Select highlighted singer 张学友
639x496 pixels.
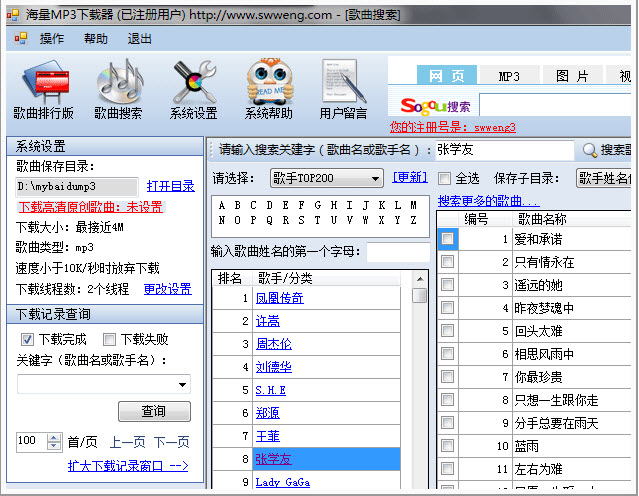273,459
